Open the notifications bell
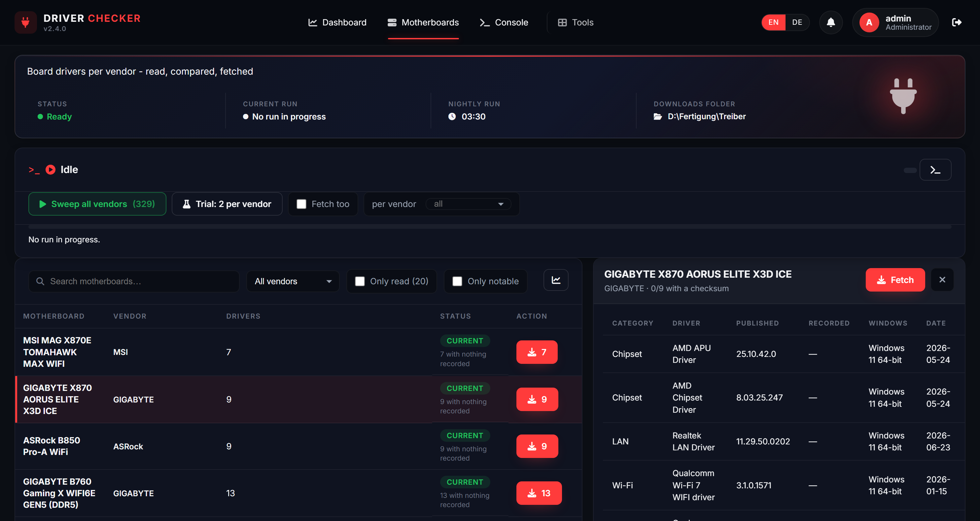Viewport: 980px width, 521px height. point(830,22)
